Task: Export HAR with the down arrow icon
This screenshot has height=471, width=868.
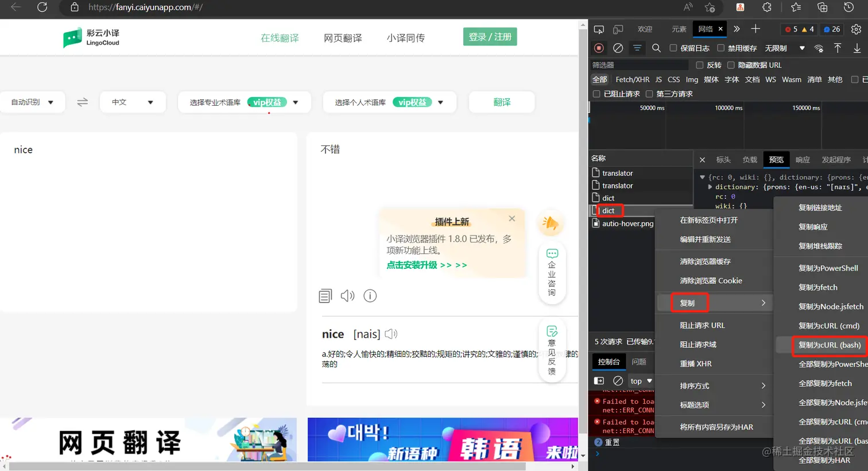Action: tap(857, 48)
